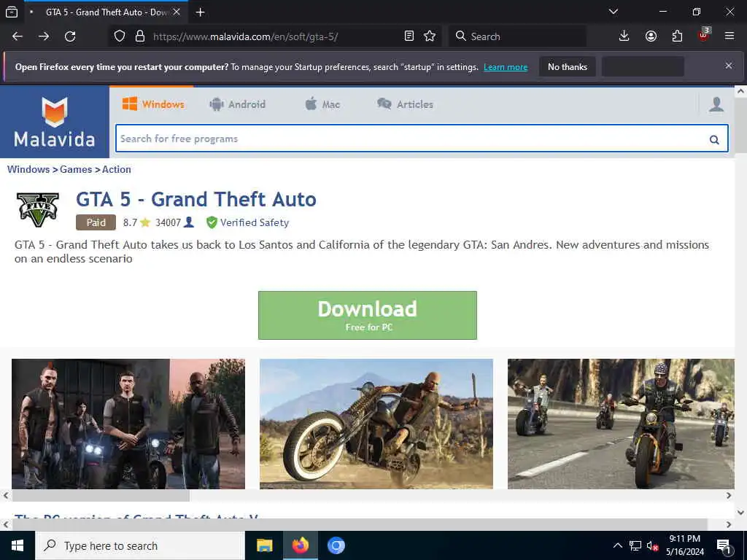Open the screenshot of three bikers standing
Image resolution: width=747 pixels, height=560 pixels.
[128, 424]
